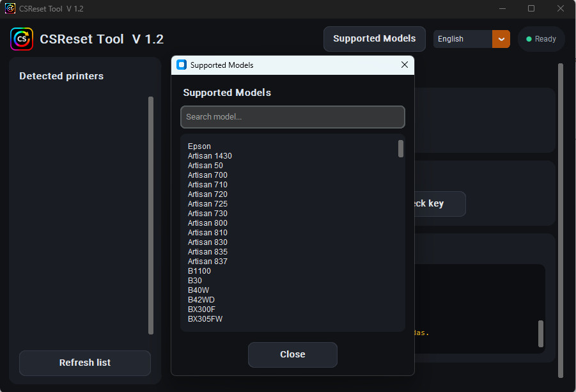Click the Refresh list button
Image resolution: width=576 pixels, height=392 pixels.
(x=85, y=363)
